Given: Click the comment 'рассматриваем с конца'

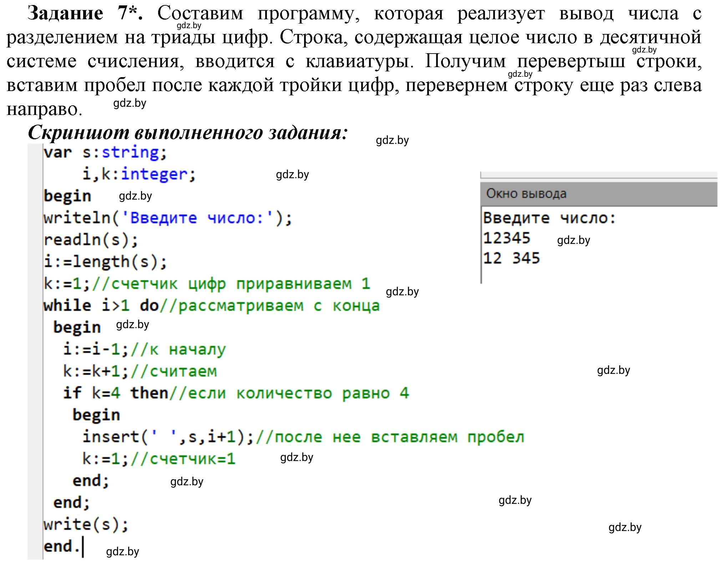Looking at the screenshot, I should tap(270, 306).
